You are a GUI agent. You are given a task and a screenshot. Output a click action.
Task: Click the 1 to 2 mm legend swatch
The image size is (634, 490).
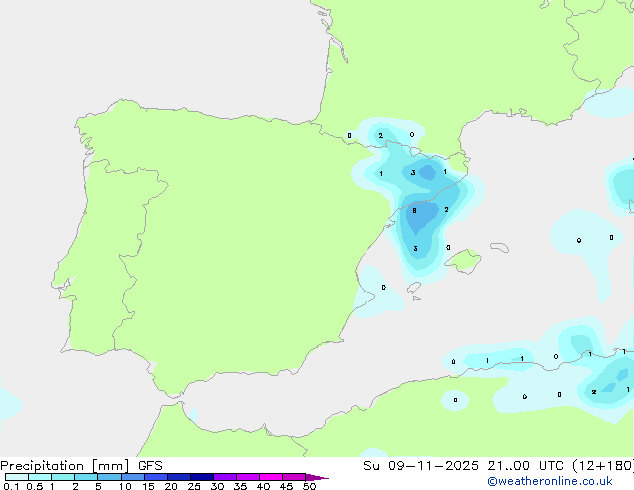coord(63,477)
